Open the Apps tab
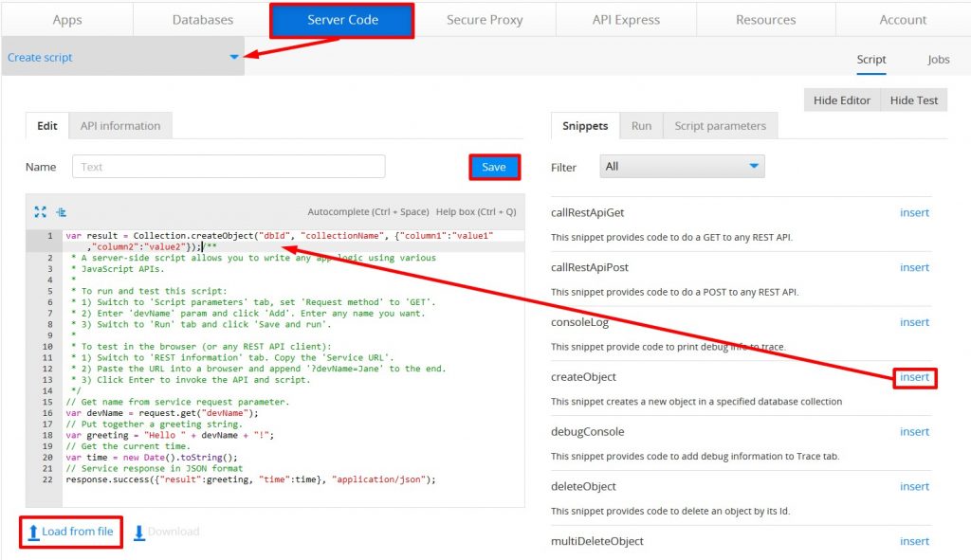Image resolution: width=971 pixels, height=560 pixels. 67,20
